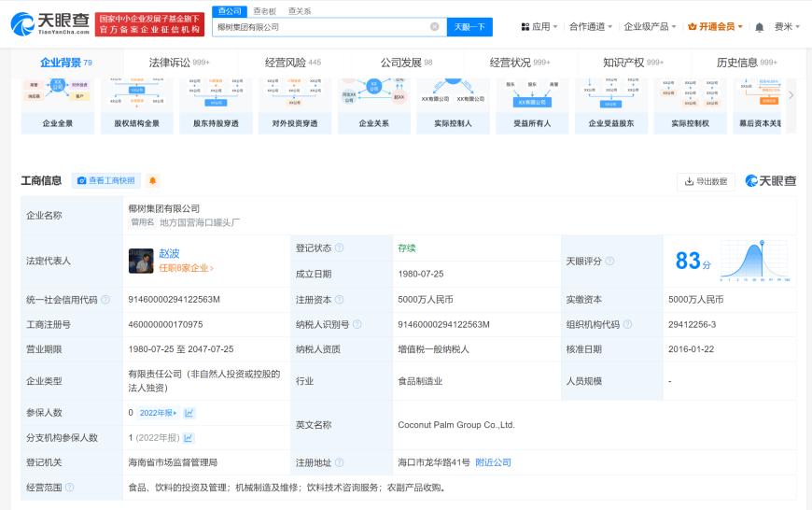Click help icon next to 统一社会信用代码

pyautogui.click(x=105, y=300)
